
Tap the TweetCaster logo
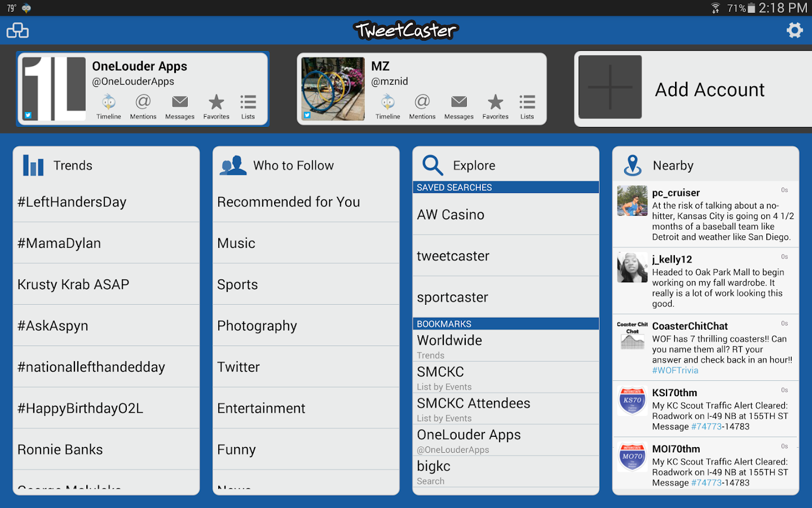point(406,30)
